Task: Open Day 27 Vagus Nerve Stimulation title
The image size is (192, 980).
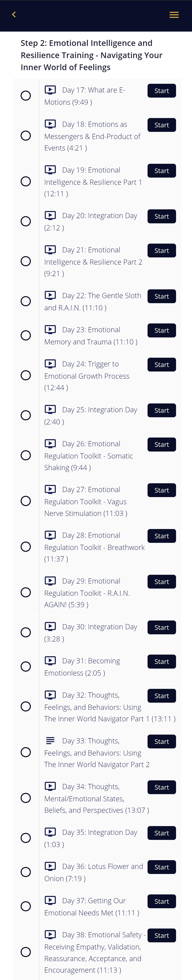Action: [86, 501]
